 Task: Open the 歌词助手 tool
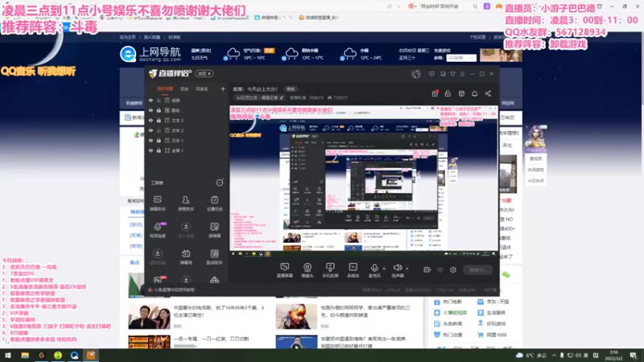pos(214,257)
